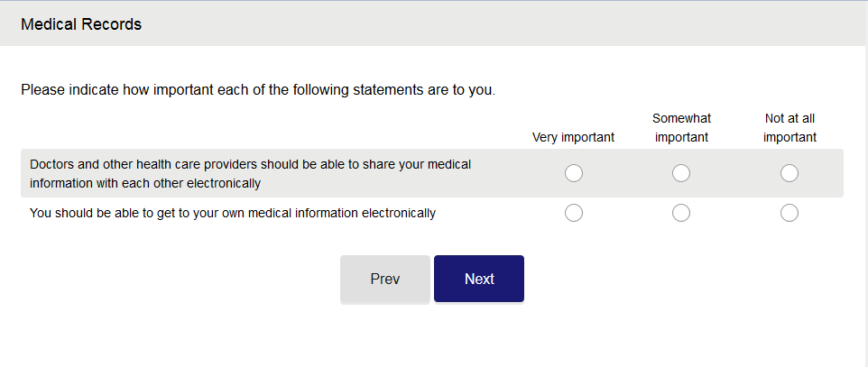Click the Somewhat important column header
Viewport: 868px width, 367px height.
coord(681,128)
